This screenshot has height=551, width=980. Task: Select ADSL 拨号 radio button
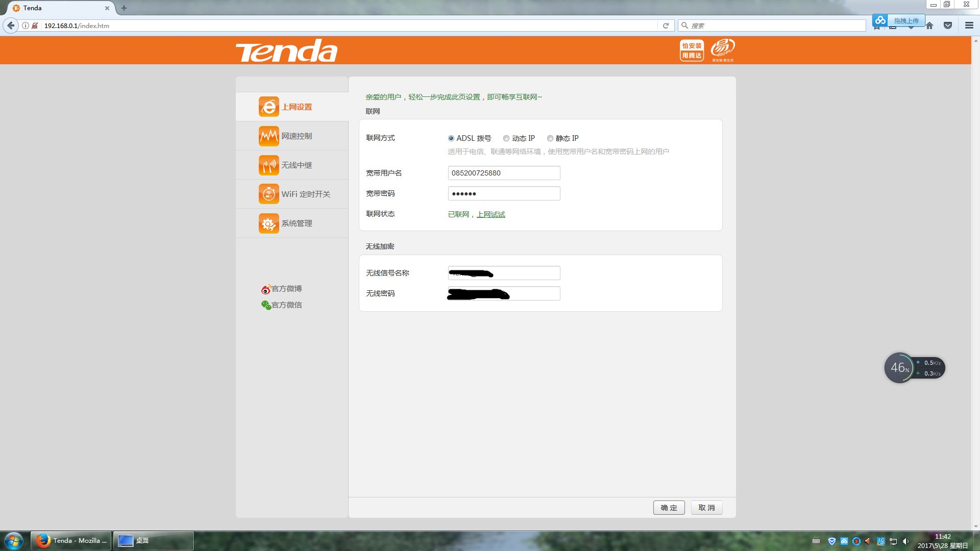click(451, 138)
